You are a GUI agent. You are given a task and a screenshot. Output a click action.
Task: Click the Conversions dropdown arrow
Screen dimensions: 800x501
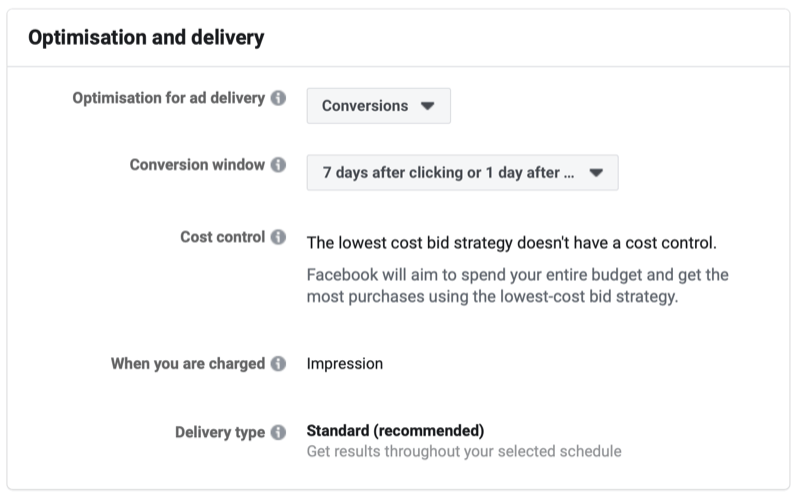427,106
